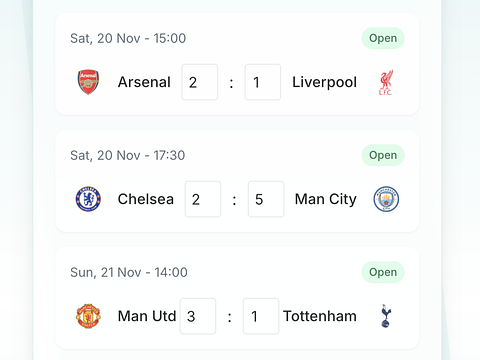Click Open badge on Man Utd match

pyautogui.click(x=383, y=272)
